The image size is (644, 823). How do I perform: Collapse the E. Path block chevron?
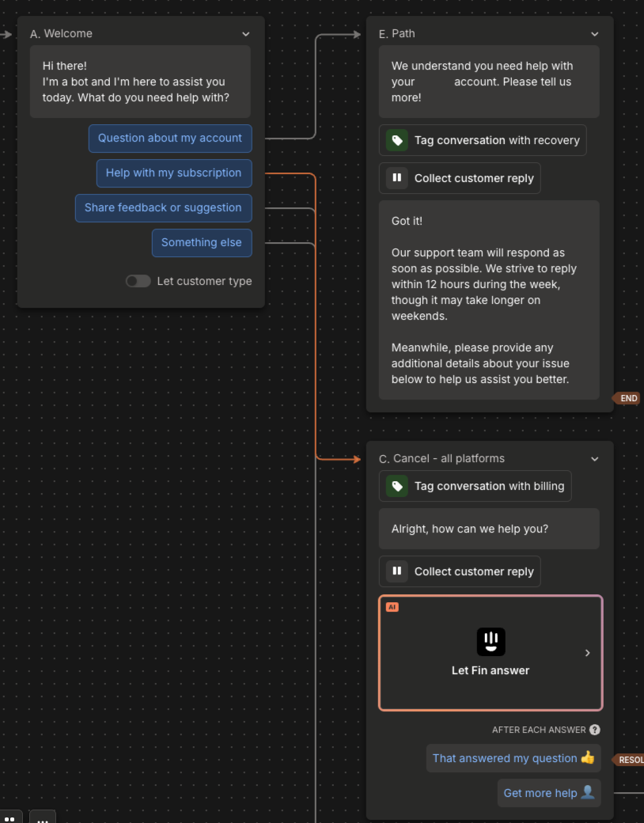point(595,34)
